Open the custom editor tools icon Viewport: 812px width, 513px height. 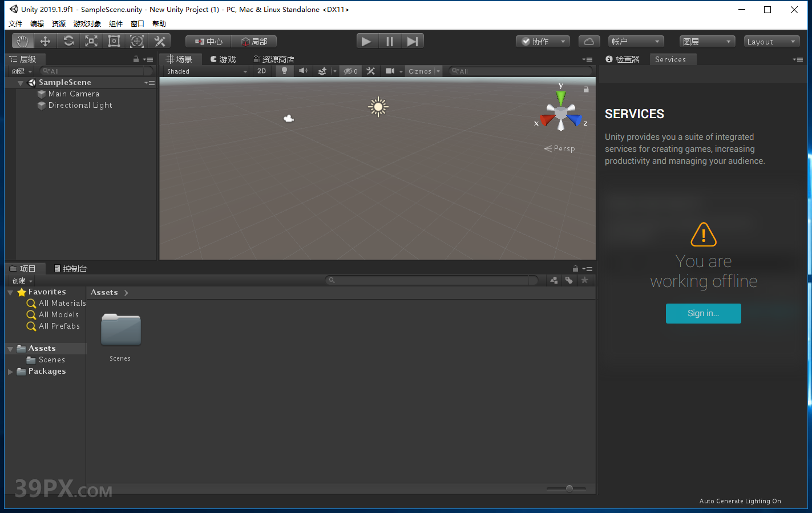160,41
